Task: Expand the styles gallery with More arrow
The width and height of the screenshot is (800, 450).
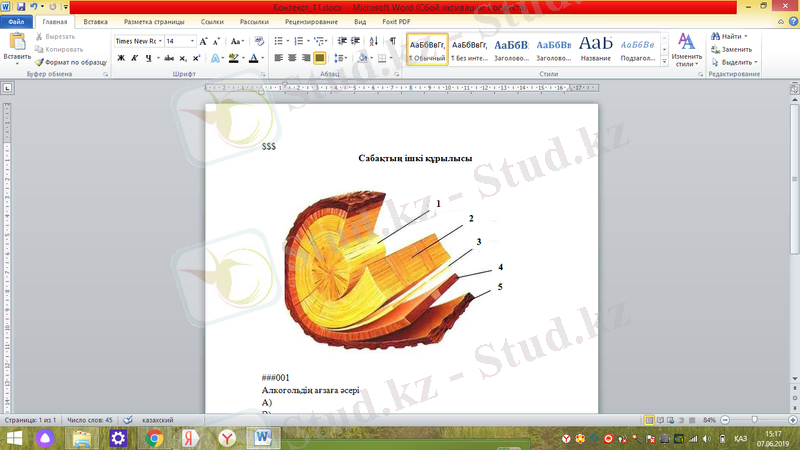Action: point(664,61)
